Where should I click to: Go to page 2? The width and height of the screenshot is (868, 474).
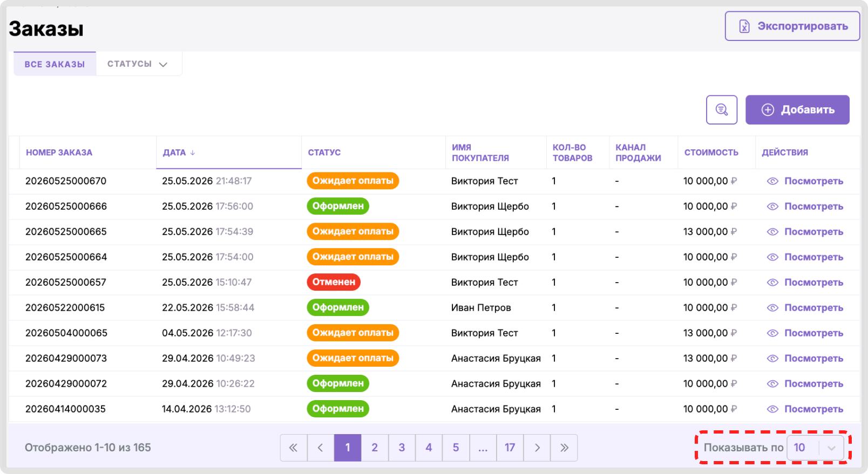375,448
